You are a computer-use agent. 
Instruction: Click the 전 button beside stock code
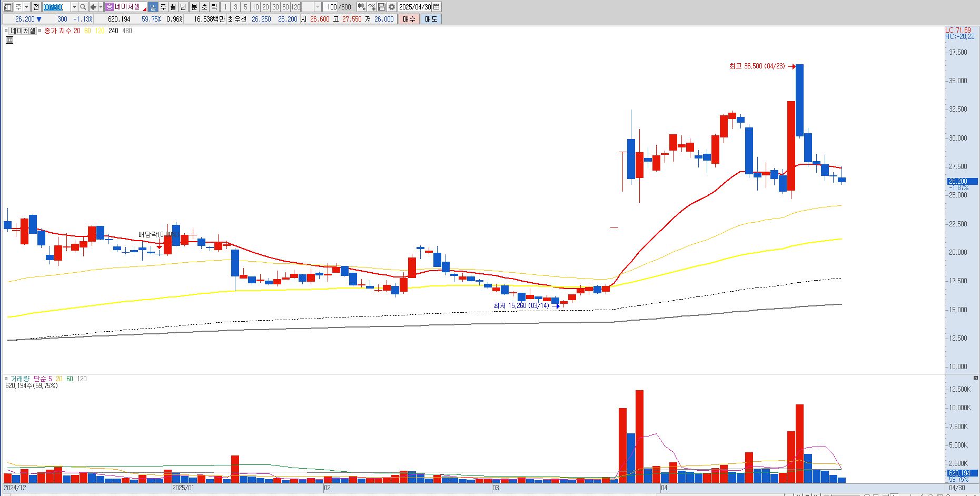(36, 7)
